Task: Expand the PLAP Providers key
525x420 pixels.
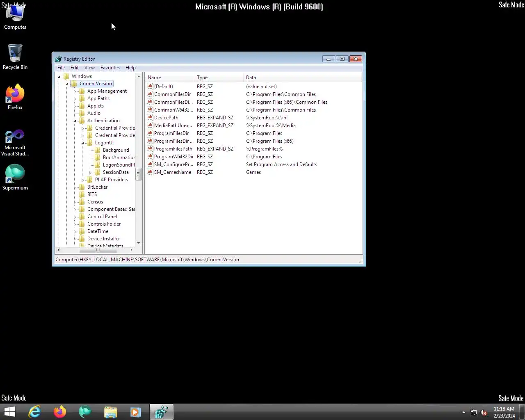Action: click(82, 180)
